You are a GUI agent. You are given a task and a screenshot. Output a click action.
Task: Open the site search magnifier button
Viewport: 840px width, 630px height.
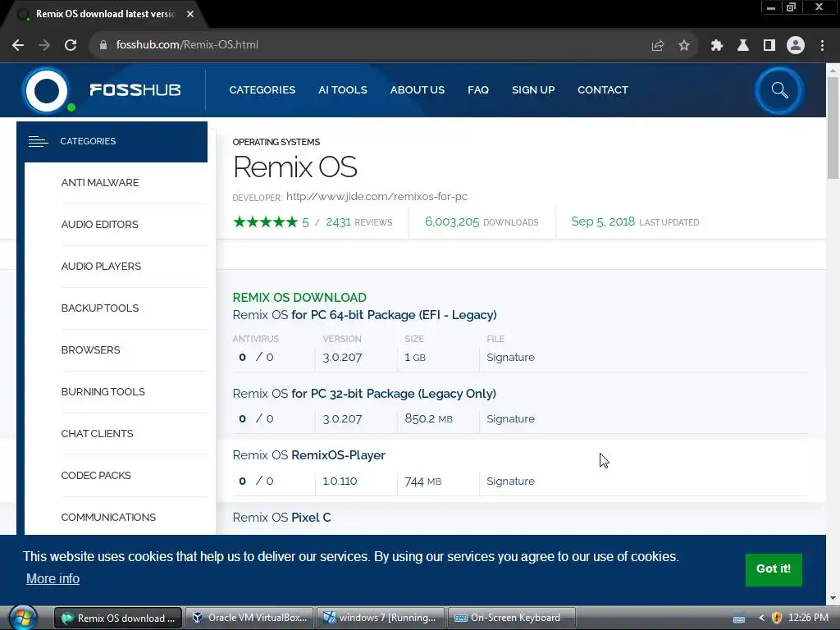[779, 90]
